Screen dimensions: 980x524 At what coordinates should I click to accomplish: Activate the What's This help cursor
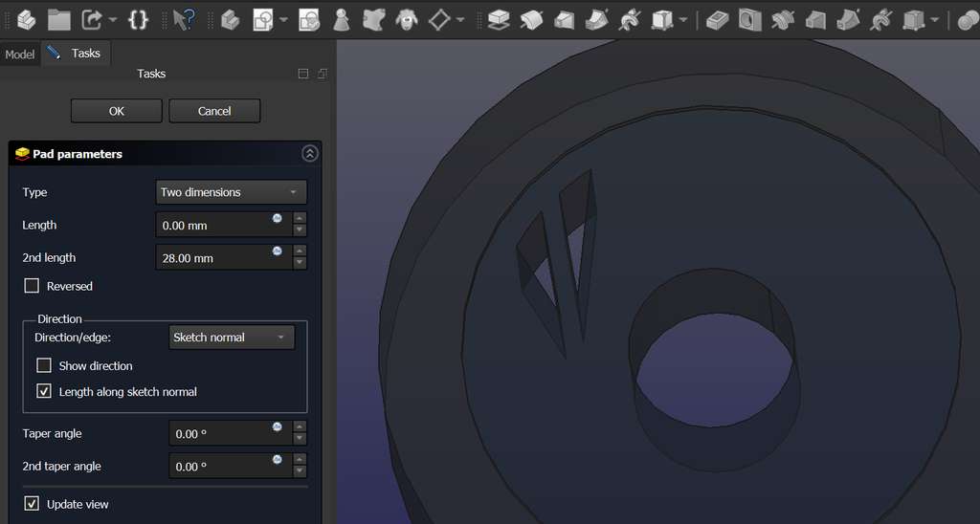184,20
